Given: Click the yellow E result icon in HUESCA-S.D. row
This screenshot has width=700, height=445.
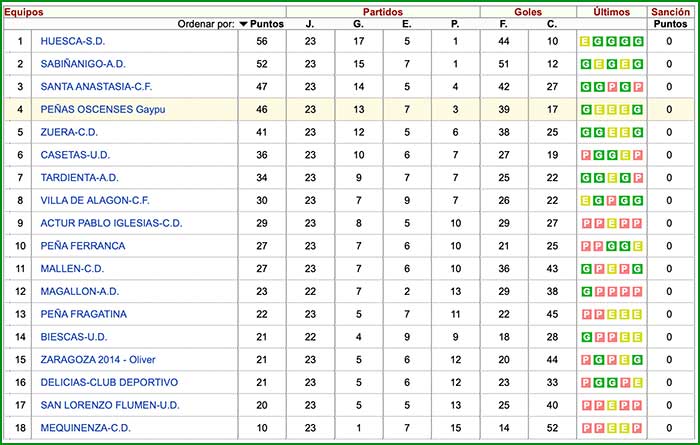Looking at the screenshot, I should click(x=586, y=42).
